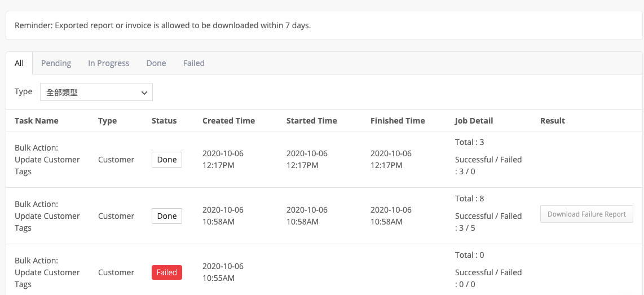Image resolution: width=644 pixels, height=295 pixels.
Task: Click the Task Name column header
Action: (36, 121)
